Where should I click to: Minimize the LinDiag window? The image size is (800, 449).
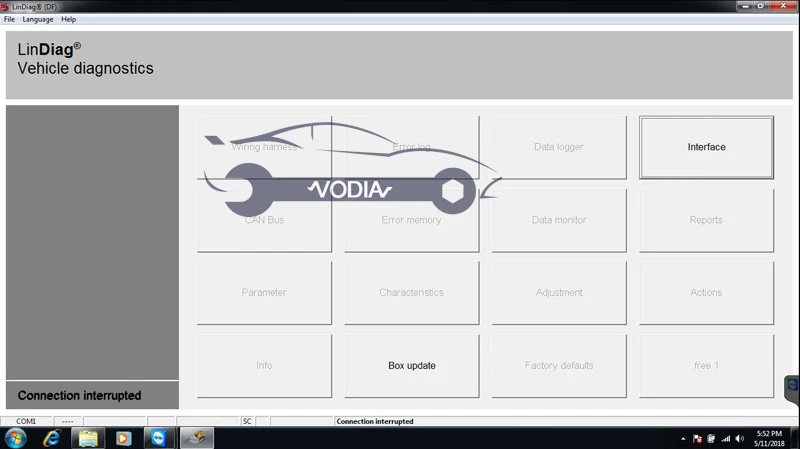coord(745,6)
